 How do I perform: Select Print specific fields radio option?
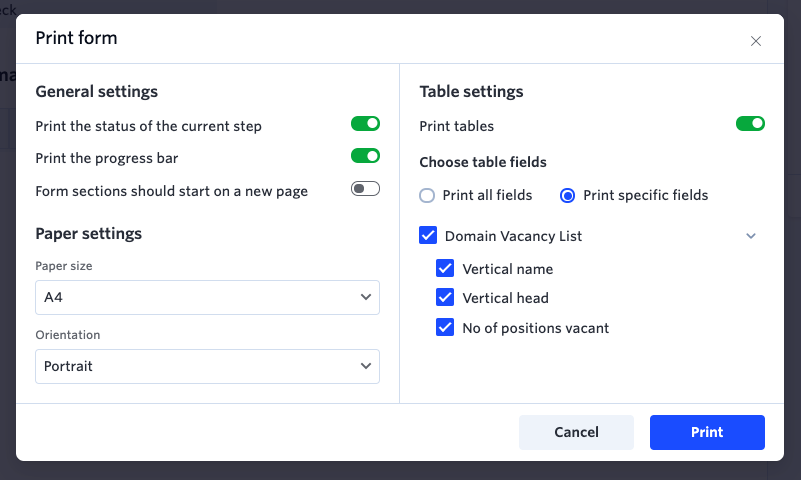coord(568,196)
